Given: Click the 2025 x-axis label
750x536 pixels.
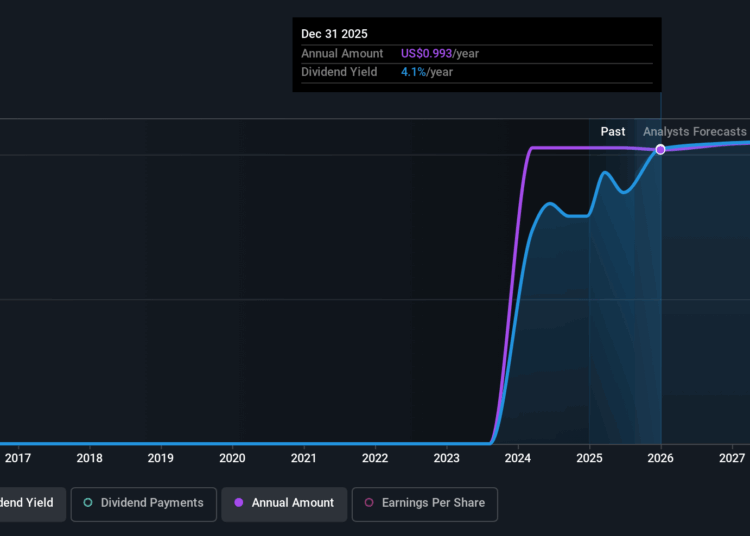Looking at the screenshot, I should pyautogui.click(x=589, y=458).
